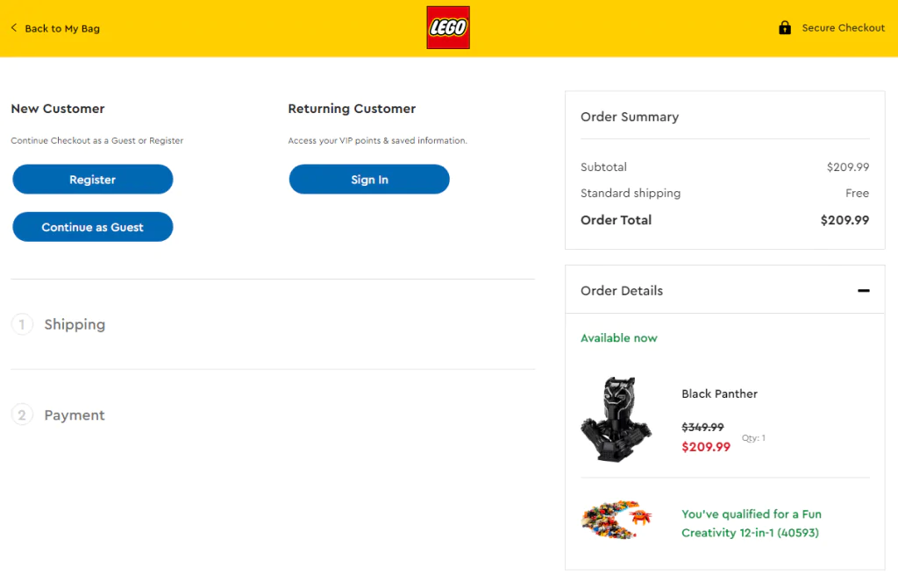Click the Order Summary heading
This screenshot has height=588, width=898.
pos(629,117)
